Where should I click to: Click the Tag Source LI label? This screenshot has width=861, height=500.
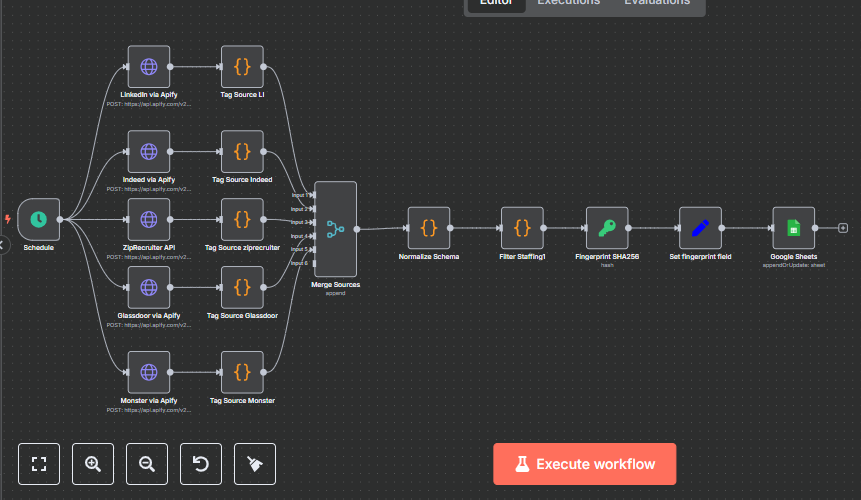[x=242, y=94]
